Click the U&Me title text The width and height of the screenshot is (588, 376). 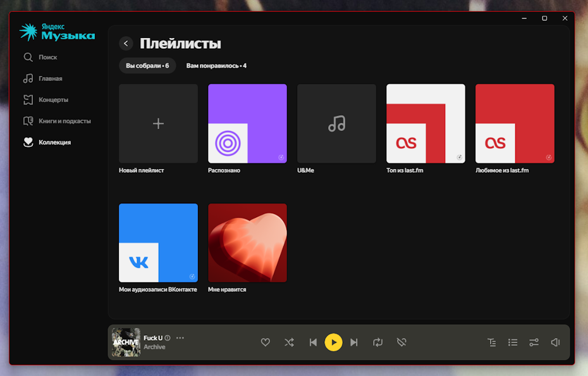pyautogui.click(x=305, y=170)
